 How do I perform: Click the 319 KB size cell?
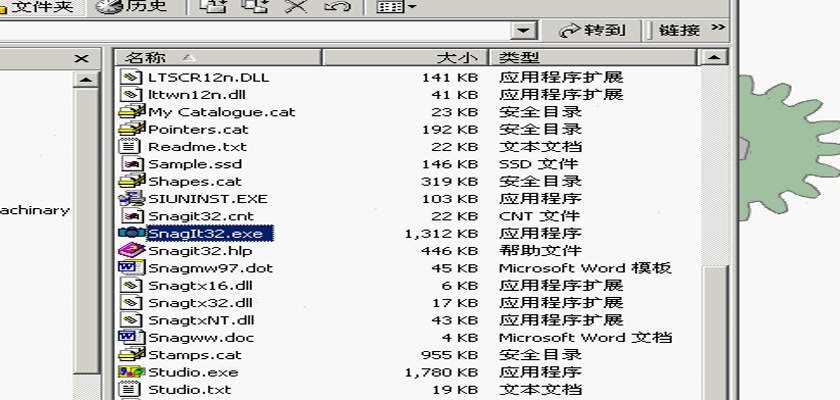click(449, 182)
